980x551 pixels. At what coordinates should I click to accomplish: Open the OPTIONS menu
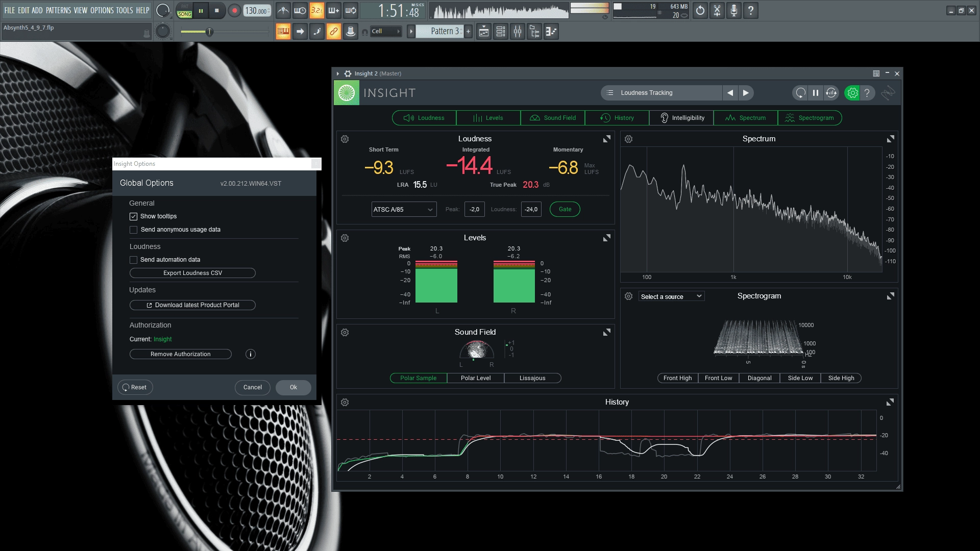(x=102, y=10)
